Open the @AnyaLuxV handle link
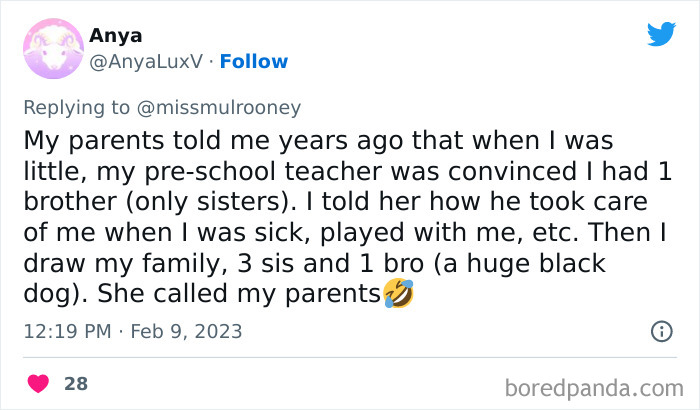The image size is (700, 410). click(x=145, y=61)
